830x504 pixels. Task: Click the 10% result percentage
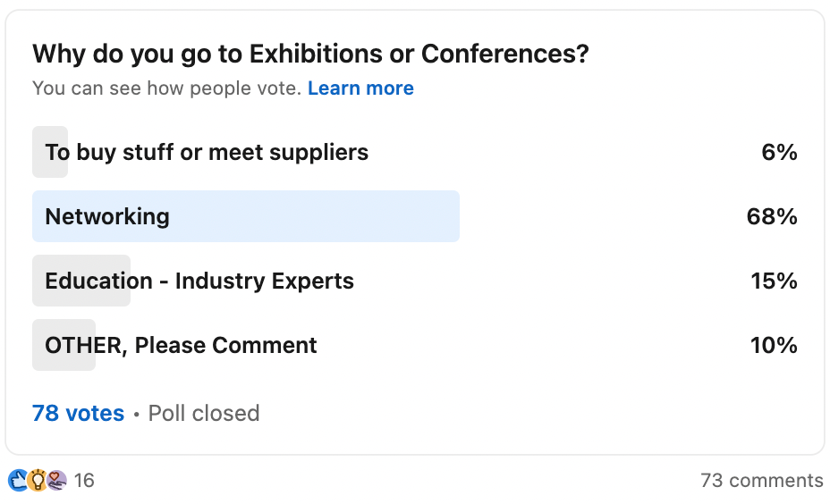click(x=774, y=345)
